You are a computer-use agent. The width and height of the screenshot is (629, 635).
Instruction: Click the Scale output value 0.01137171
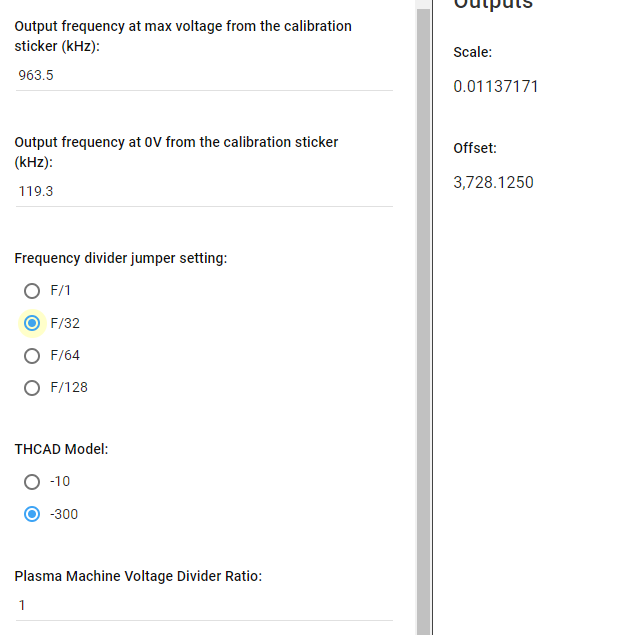pos(496,86)
